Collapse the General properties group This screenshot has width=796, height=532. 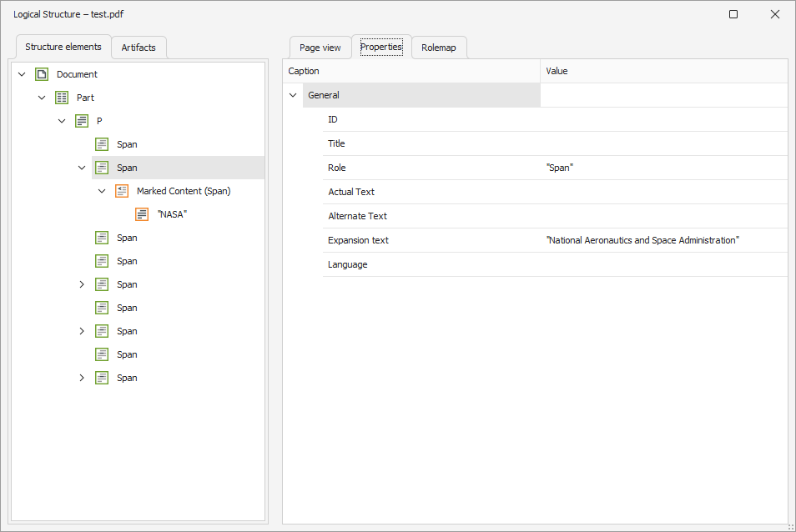click(x=293, y=95)
